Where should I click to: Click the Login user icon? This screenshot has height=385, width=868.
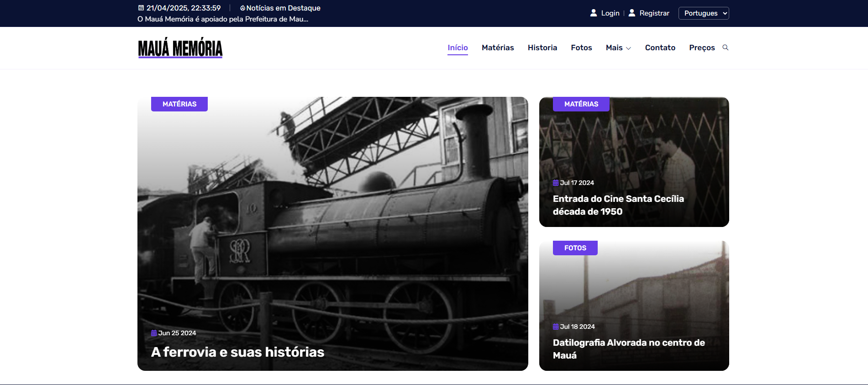[x=594, y=13]
